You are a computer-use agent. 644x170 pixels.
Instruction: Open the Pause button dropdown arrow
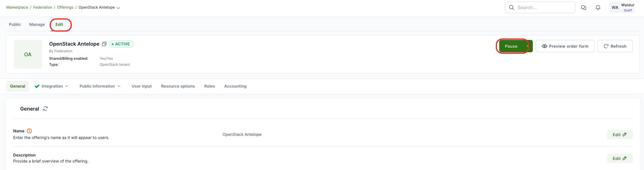point(528,46)
